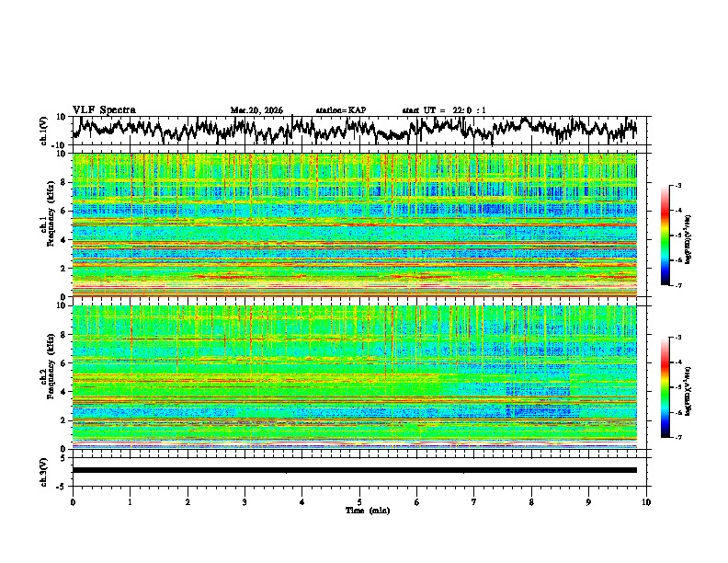Click time axis tick label '6'

[417, 502]
